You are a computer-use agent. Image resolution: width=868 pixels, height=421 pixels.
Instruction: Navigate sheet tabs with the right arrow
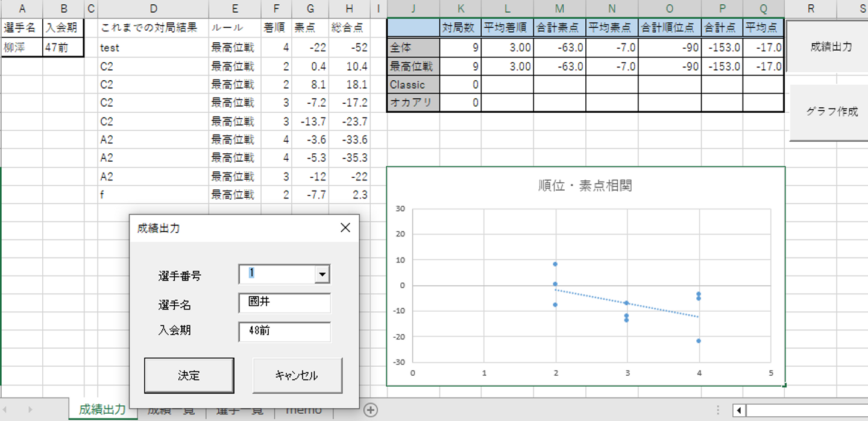tap(30, 410)
